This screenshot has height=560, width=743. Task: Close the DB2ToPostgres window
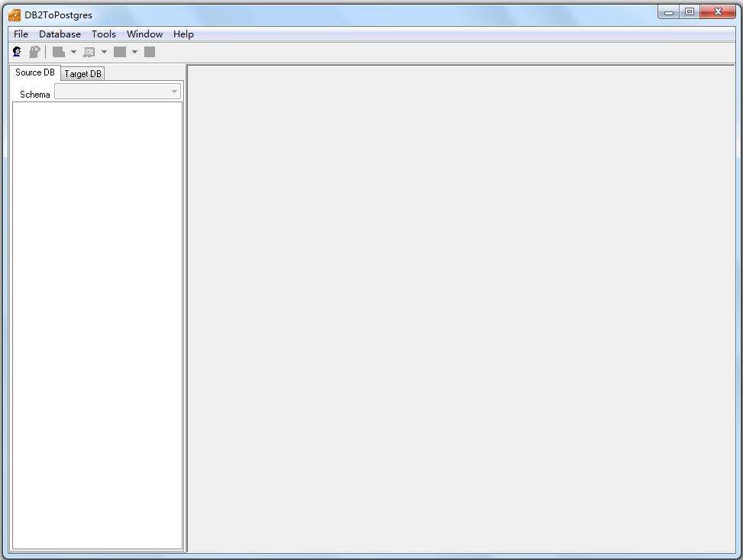(x=718, y=12)
